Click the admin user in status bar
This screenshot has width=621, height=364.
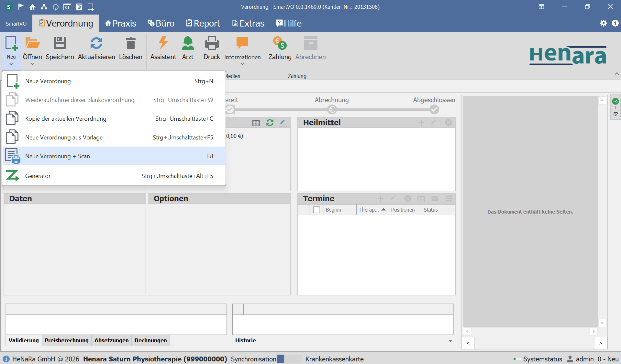point(581,359)
